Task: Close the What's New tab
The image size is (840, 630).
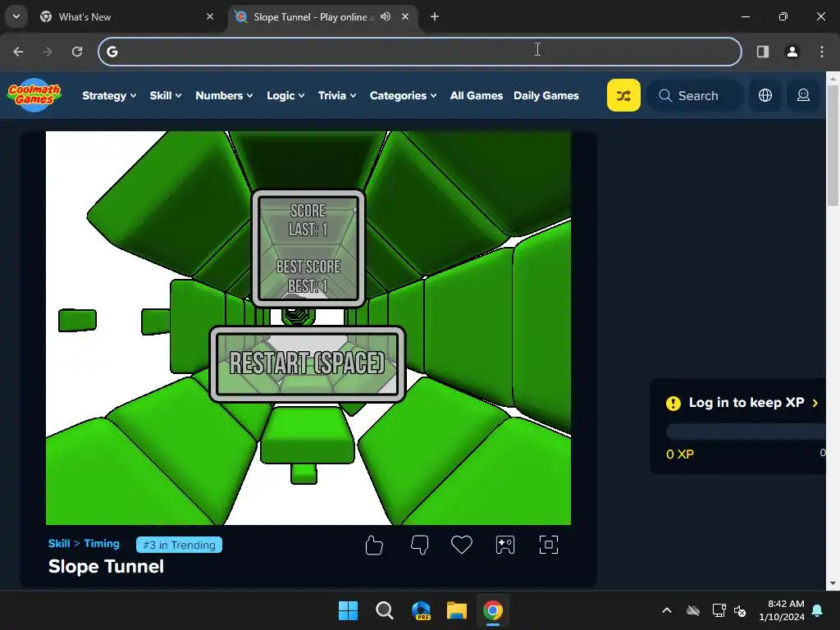Action: click(210, 16)
